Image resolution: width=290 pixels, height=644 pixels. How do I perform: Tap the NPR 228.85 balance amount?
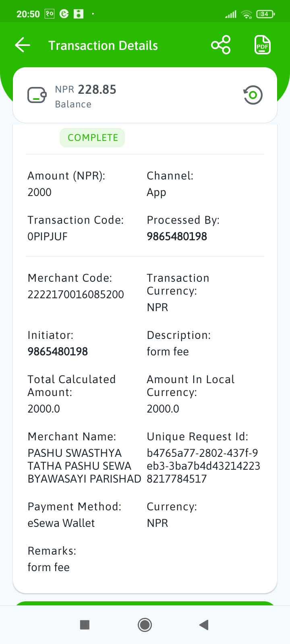86,89
